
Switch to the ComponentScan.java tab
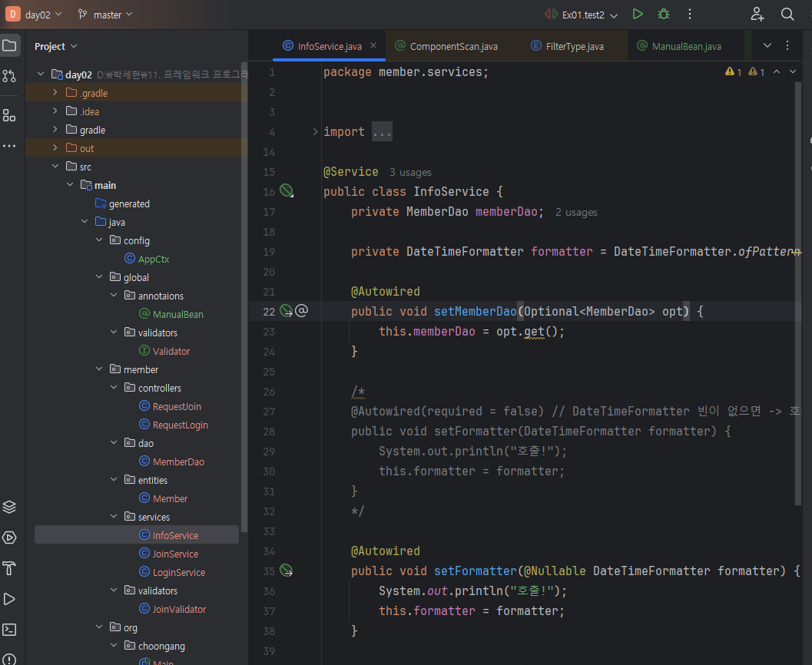[x=446, y=46]
